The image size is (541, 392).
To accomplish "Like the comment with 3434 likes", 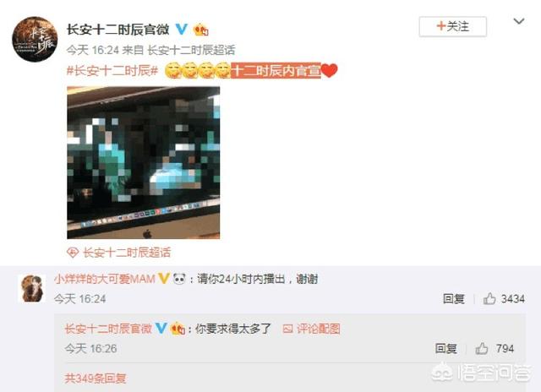I will click(x=489, y=298).
